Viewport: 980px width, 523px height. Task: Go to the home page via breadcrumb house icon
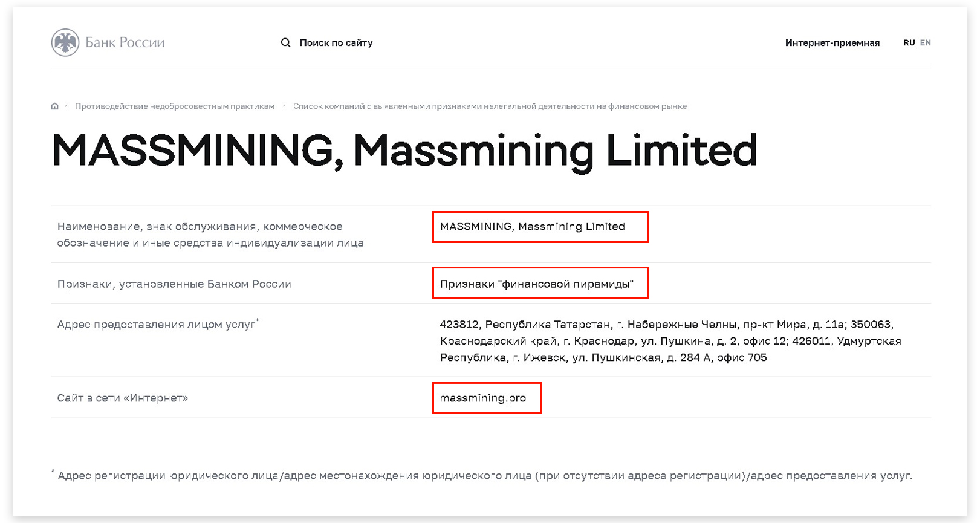(x=55, y=106)
